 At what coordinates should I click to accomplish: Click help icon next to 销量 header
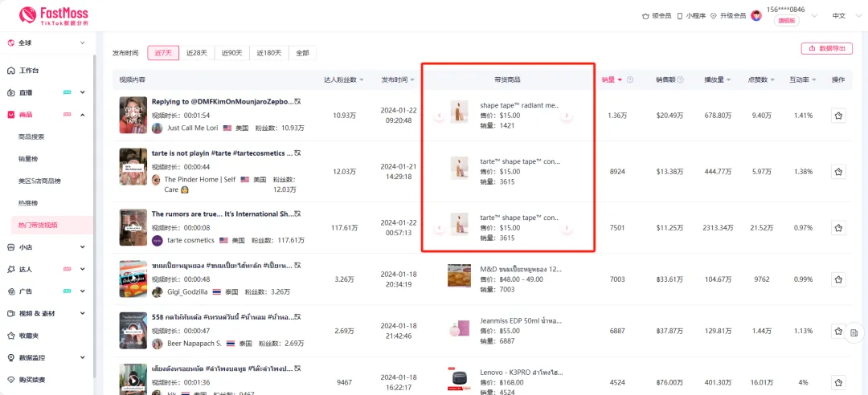(x=630, y=79)
